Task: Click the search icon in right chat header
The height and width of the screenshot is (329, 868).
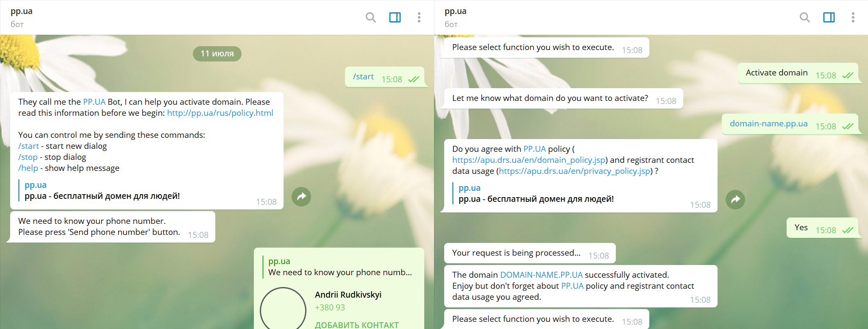Action: [804, 17]
